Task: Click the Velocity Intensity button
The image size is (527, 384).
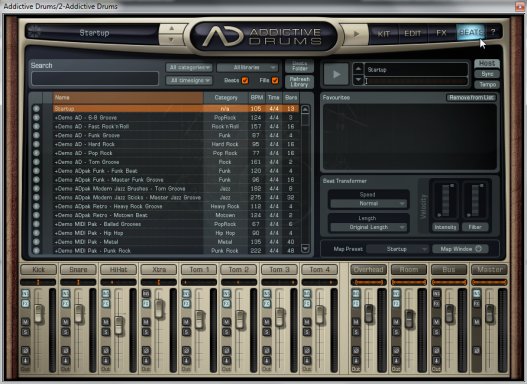Action: [x=445, y=227]
